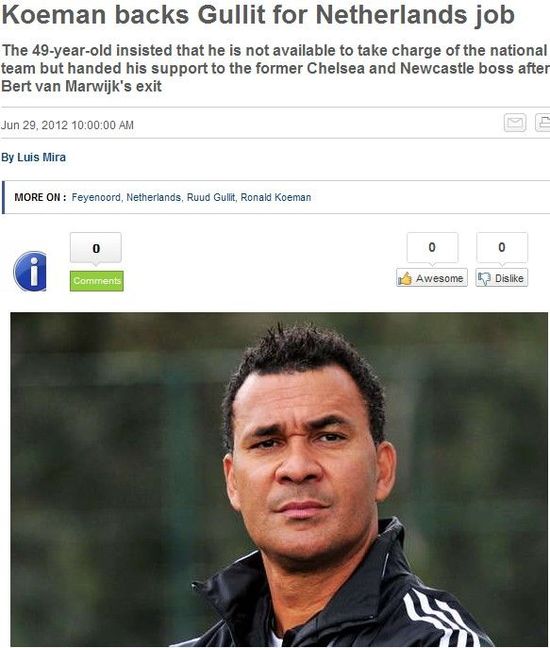Click the article photo of the man
The width and height of the screenshot is (550, 648).
tap(279, 479)
